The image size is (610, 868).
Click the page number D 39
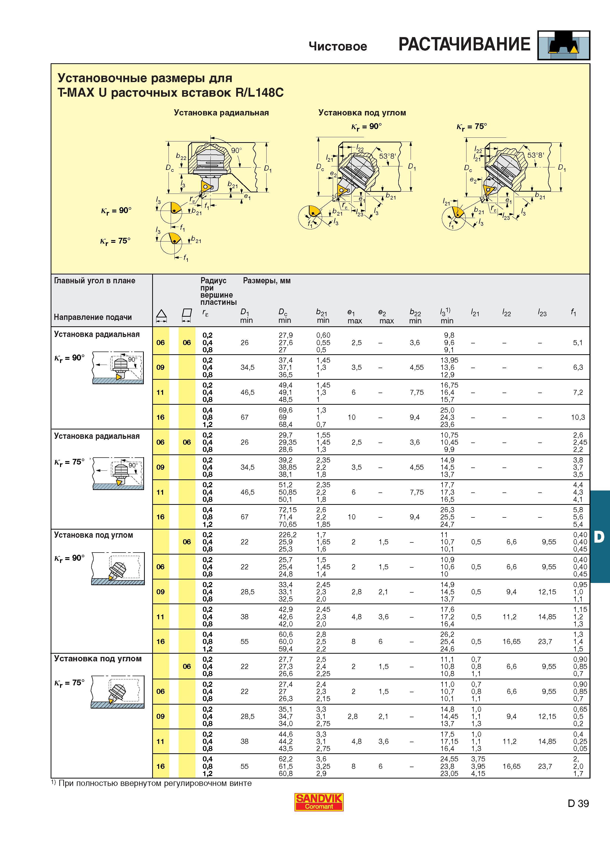tap(578, 803)
